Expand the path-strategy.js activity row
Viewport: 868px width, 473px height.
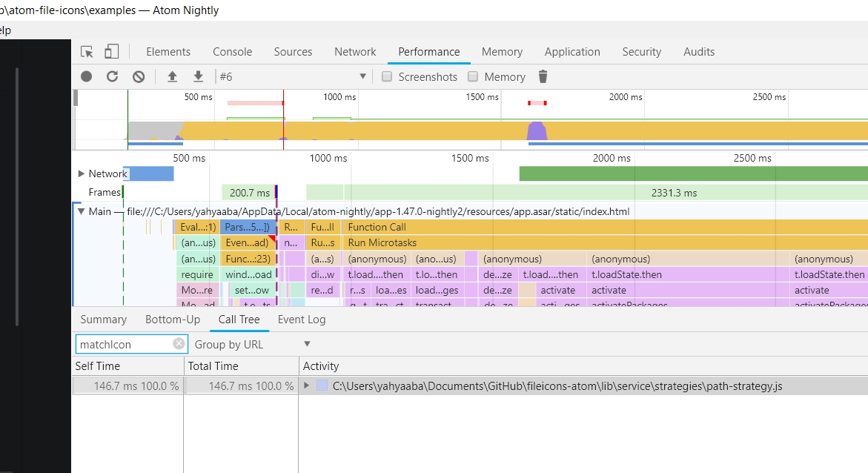pyautogui.click(x=306, y=386)
